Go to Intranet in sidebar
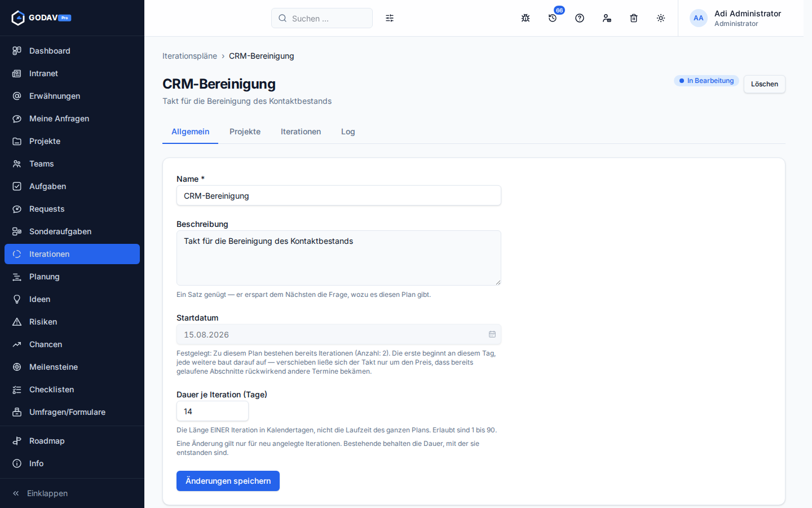Image resolution: width=812 pixels, height=508 pixels. click(72, 73)
